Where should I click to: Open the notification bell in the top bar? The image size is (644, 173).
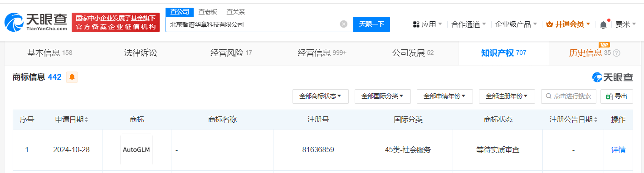pos(603,24)
